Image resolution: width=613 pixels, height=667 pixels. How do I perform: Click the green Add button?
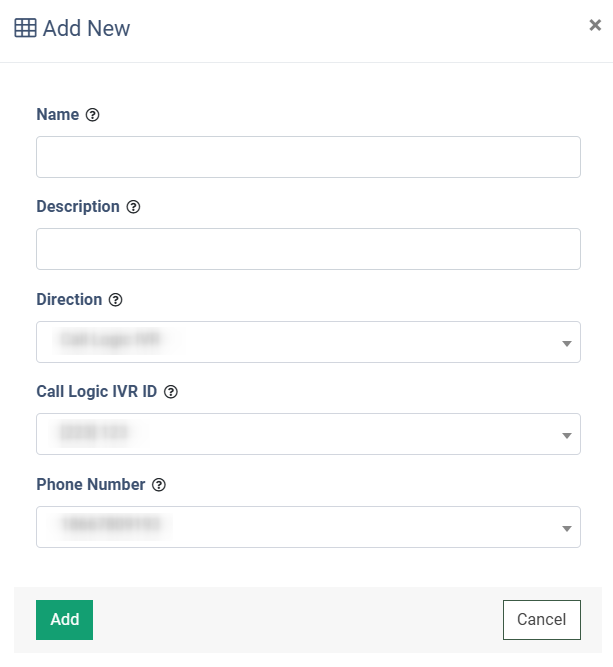click(x=64, y=620)
